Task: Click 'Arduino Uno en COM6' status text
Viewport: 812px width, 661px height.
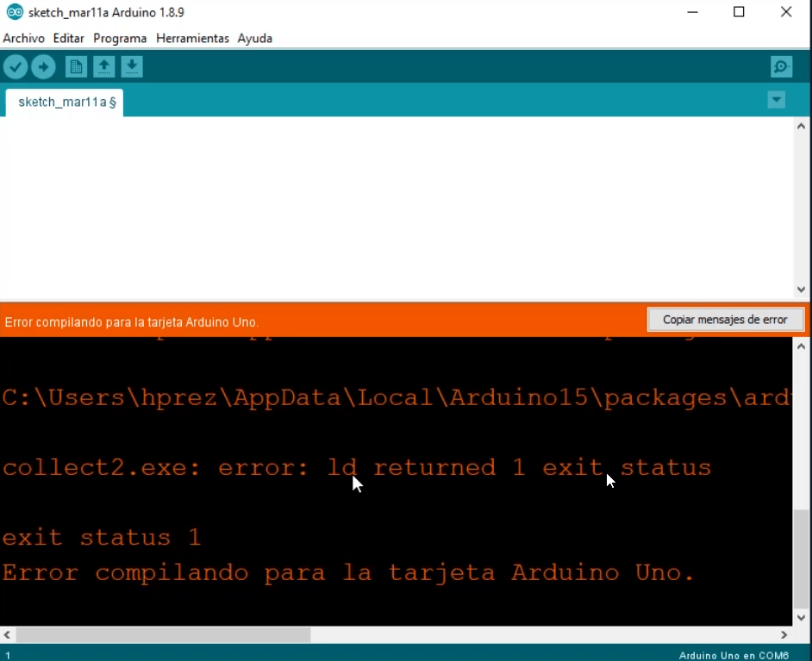Action: 734,655
